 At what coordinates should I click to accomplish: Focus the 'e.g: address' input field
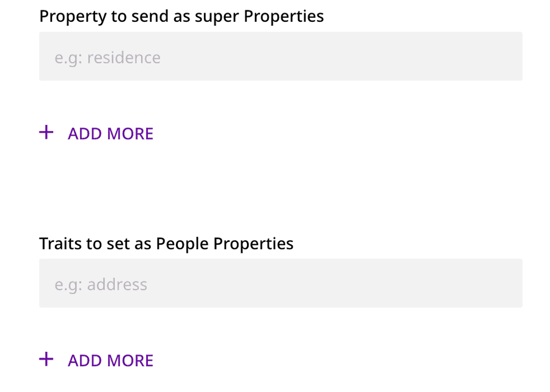click(x=281, y=283)
